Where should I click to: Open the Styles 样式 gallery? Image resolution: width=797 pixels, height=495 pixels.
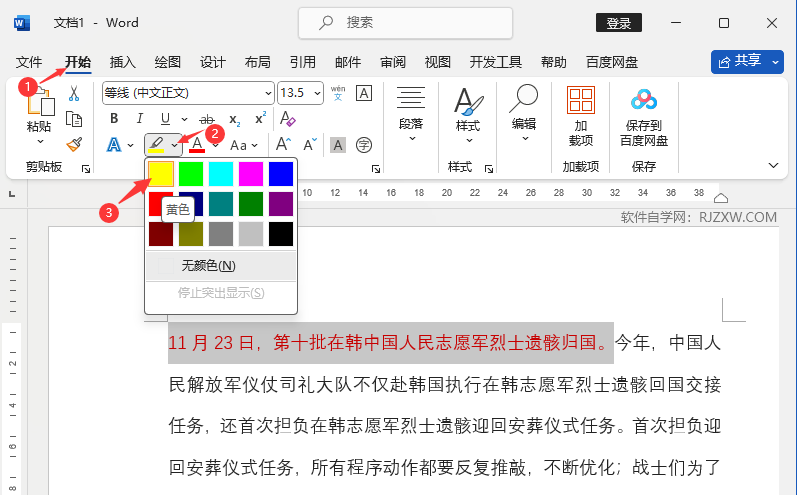pos(468,116)
